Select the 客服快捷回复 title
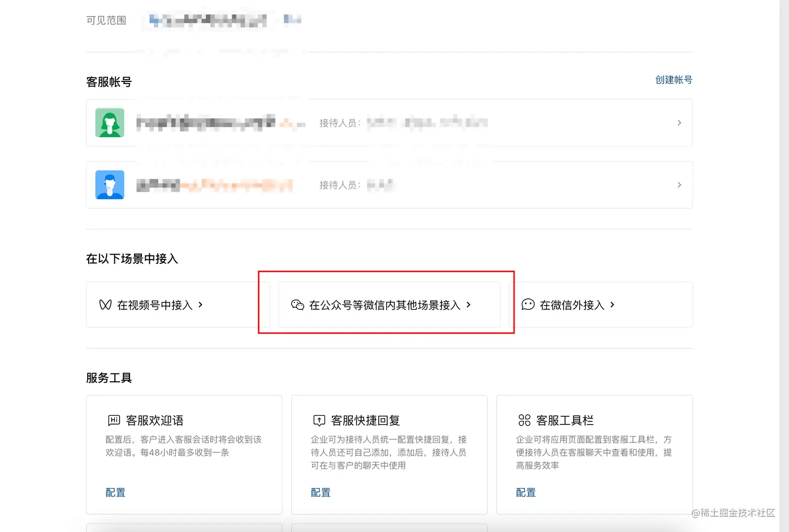The height and width of the screenshot is (532, 789). point(365,420)
